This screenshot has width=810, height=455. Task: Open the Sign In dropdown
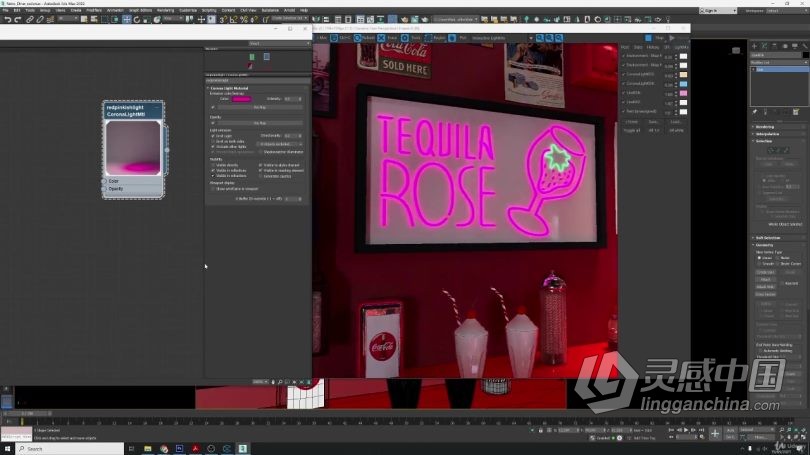point(718,10)
